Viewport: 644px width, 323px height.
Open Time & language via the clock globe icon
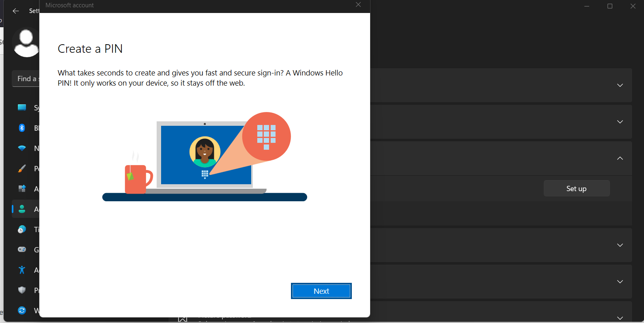click(x=22, y=229)
